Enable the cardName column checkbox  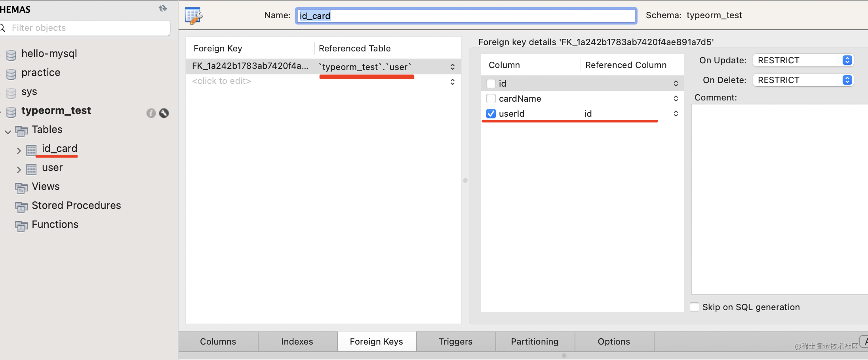pos(491,99)
